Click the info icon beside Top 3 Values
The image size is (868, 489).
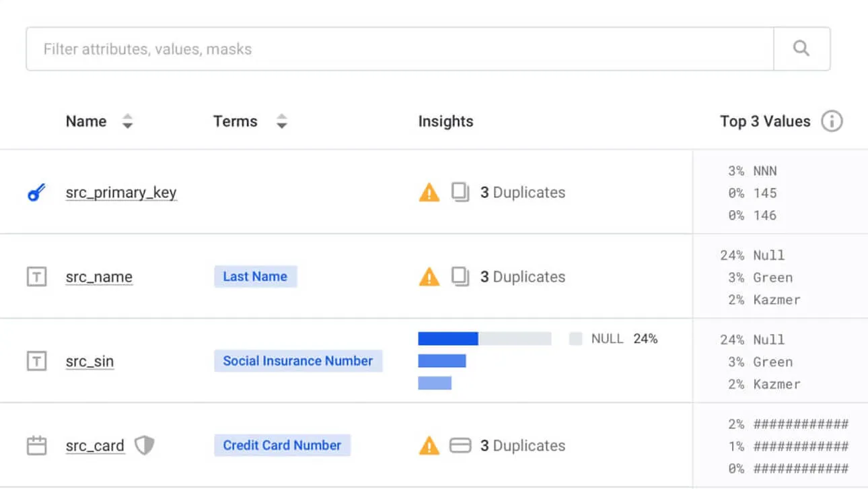coord(832,122)
